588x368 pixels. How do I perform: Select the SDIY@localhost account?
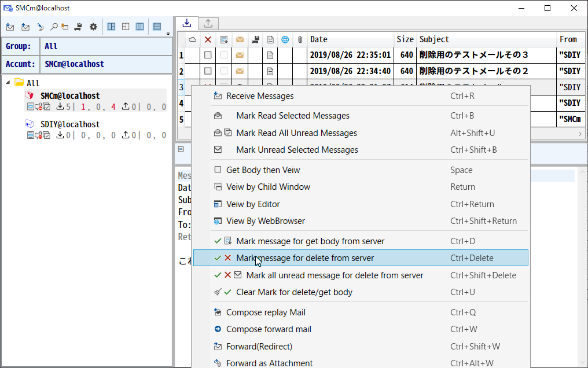point(70,124)
